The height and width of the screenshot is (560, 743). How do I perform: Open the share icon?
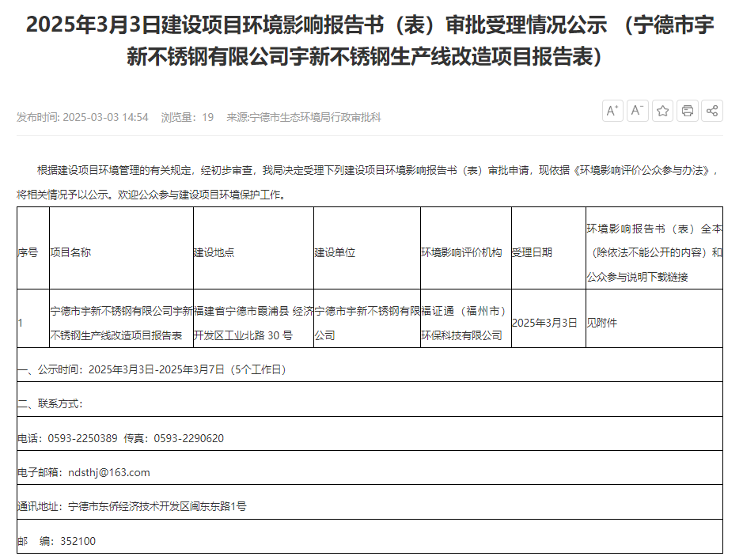(711, 111)
